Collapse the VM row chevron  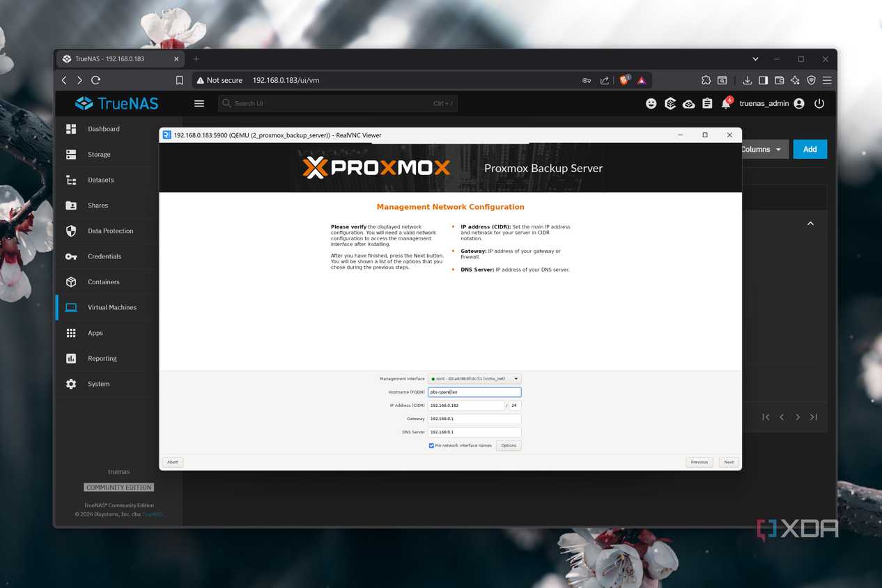tap(810, 224)
